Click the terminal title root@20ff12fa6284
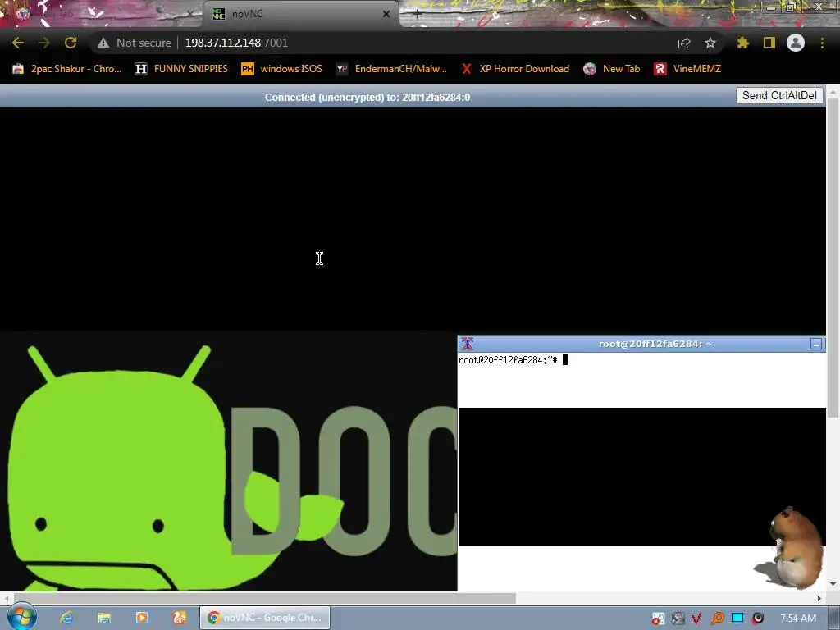Viewport: 840px width, 630px height. 655,344
